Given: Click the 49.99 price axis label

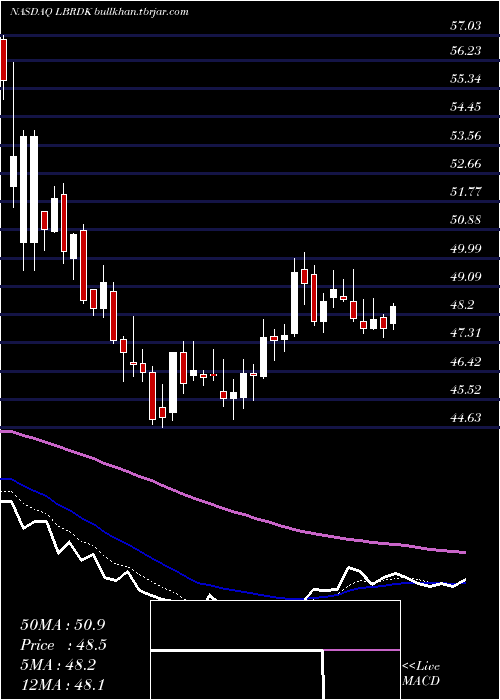Looking at the screenshot, I should coord(466,249).
